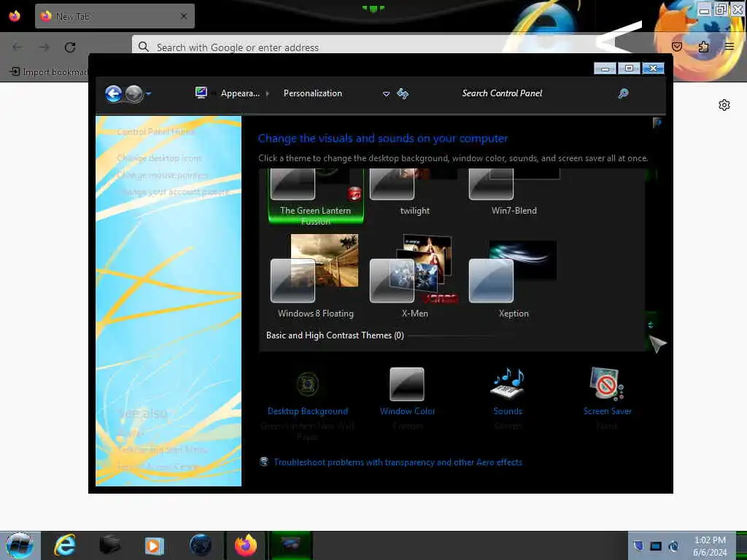Close the Firefox New Tab tab
This screenshot has height=560, width=747.
184,16
